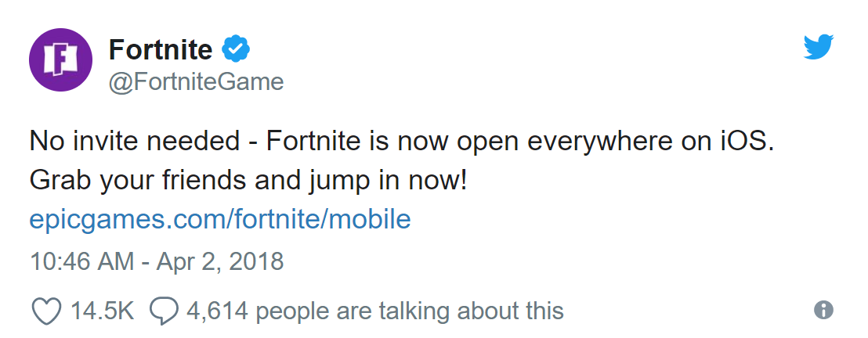868x338 pixels.
Task: Click the reply speech bubble icon
Action: click(165, 311)
